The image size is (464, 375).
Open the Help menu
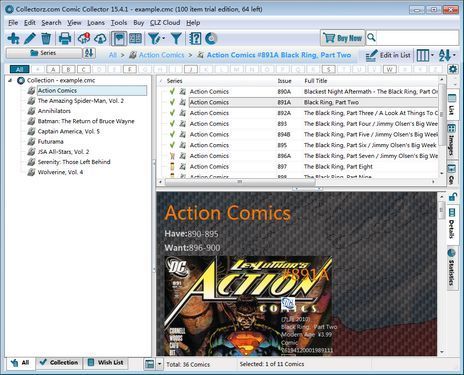coord(193,23)
